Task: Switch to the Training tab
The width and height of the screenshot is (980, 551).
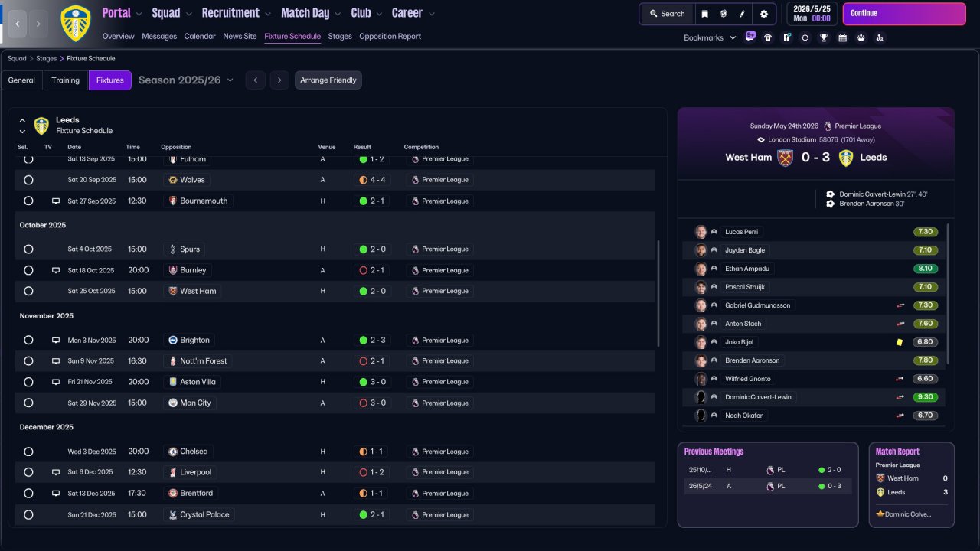Action: [66, 80]
